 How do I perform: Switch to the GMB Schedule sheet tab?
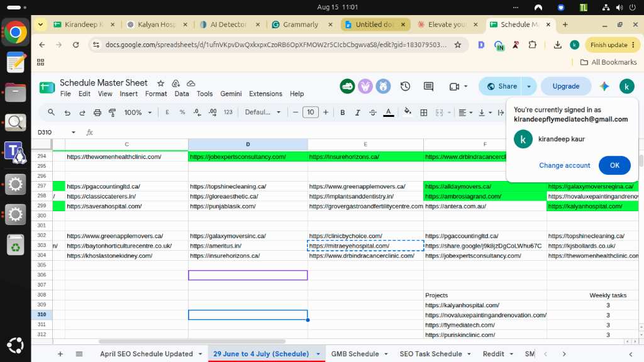tap(355, 354)
